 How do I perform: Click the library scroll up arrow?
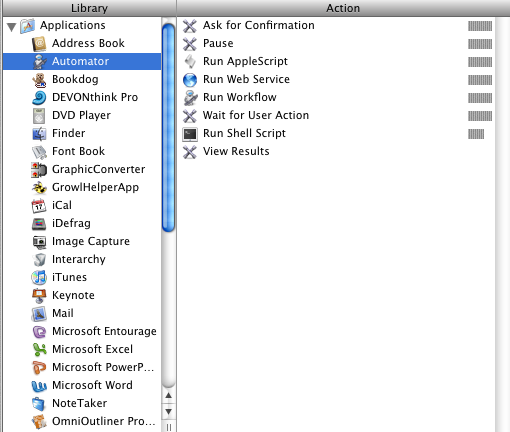(x=169, y=396)
